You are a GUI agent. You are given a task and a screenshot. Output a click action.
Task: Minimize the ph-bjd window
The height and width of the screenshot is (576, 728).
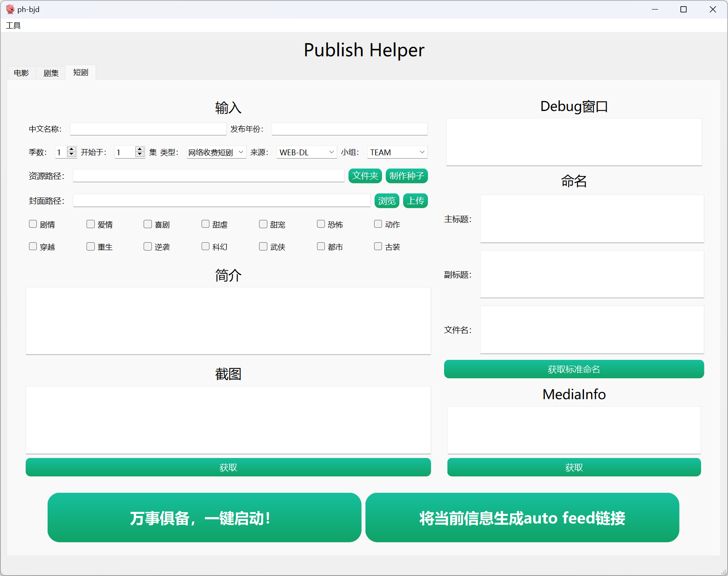tap(655, 9)
